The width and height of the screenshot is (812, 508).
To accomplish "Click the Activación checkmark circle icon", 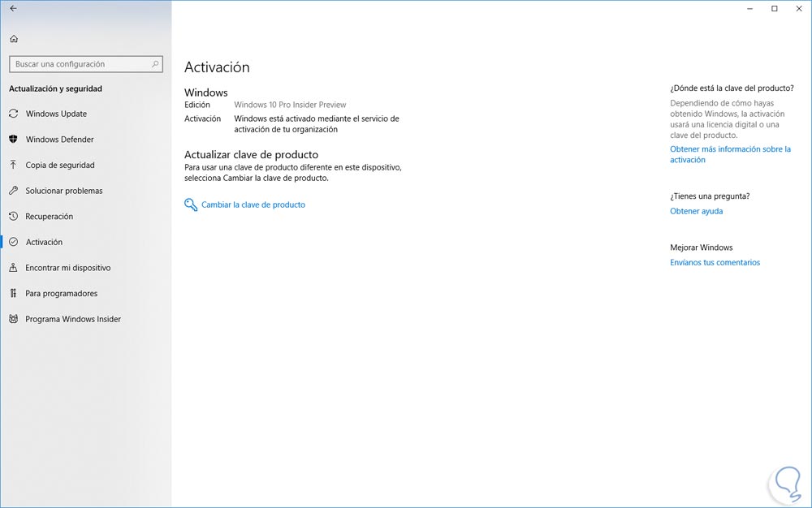I will [14, 242].
